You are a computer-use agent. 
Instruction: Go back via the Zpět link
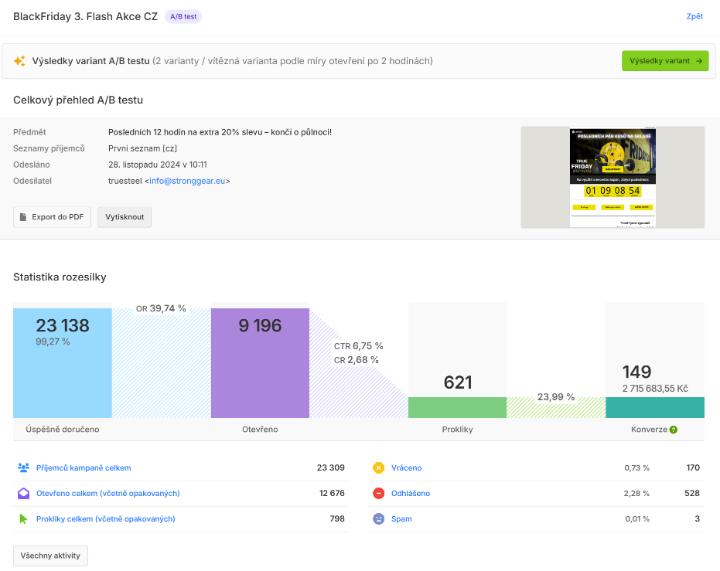pos(694,16)
